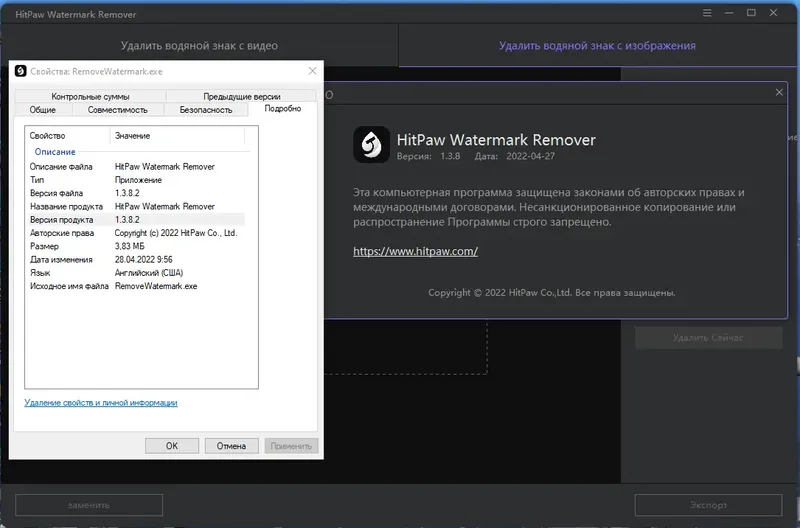Screen dimensions: 800x528
Task: Click the '28.04.2022 9:56' value
Action: 143,260
